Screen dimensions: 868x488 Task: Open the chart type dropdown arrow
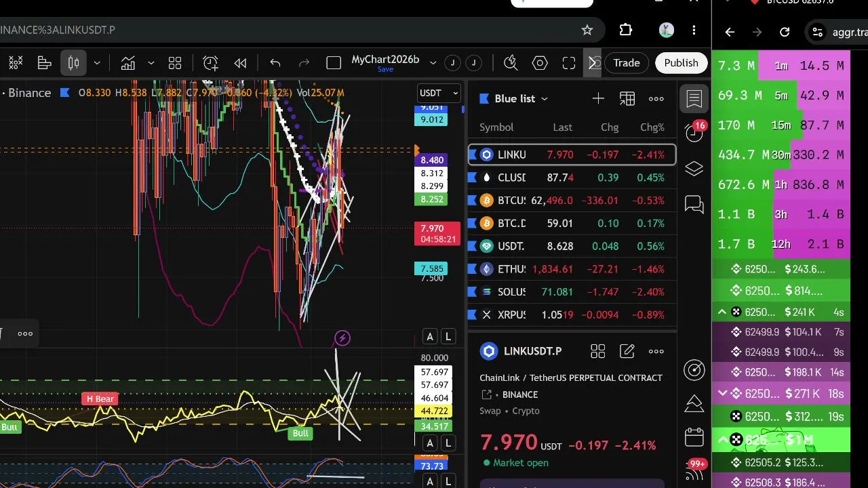pyautogui.click(x=97, y=63)
